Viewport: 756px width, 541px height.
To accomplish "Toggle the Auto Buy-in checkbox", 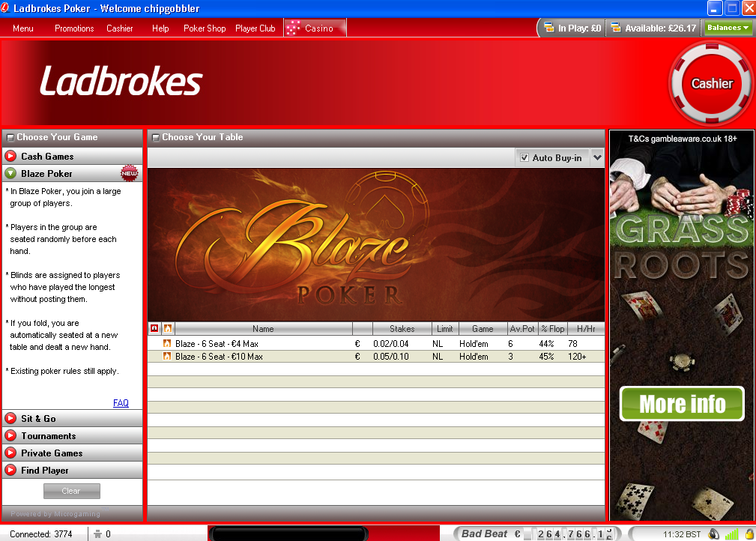I will tap(524, 157).
